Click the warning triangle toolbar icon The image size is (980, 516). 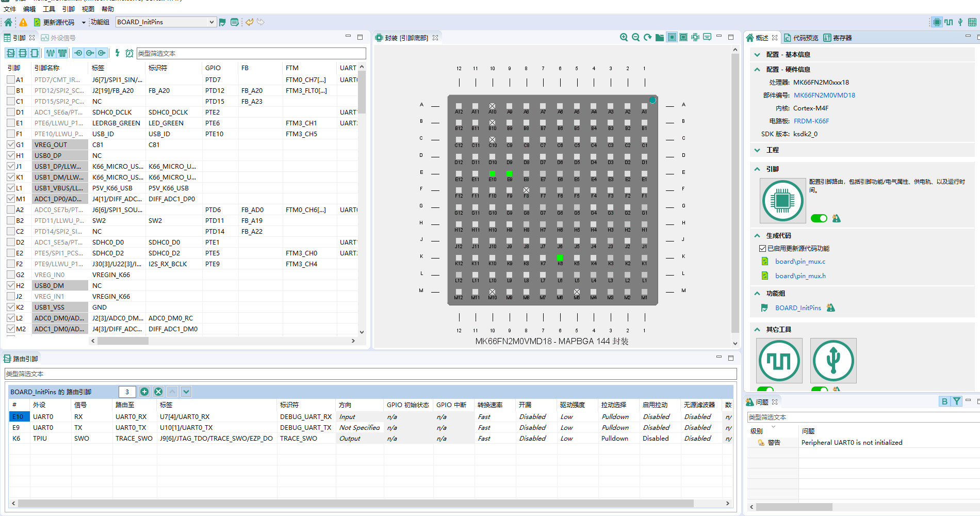tap(23, 22)
